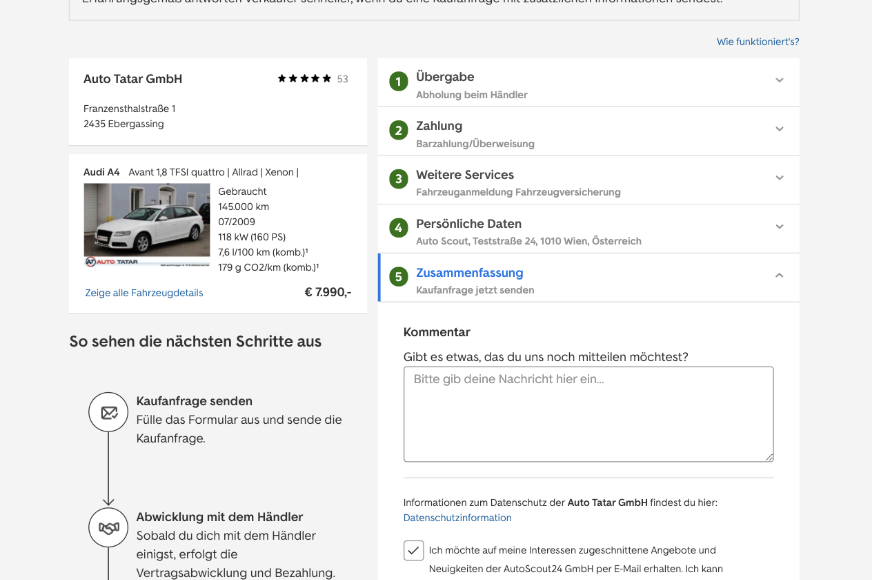Image resolution: width=872 pixels, height=580 pixels.
Task: Click the emissions value '179 g CO2/km (komb.)'
Action: [x=269, y=267]
